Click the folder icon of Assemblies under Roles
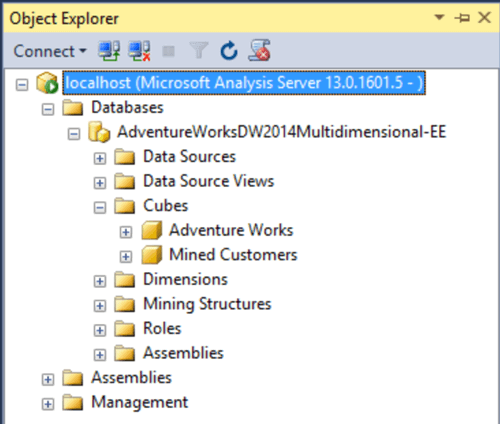Screen dimensions: 500x424 (x=125, y=353)
